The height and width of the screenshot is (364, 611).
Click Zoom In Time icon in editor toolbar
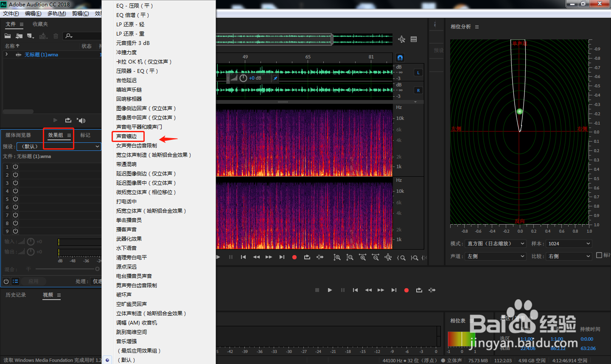[362, 257]
